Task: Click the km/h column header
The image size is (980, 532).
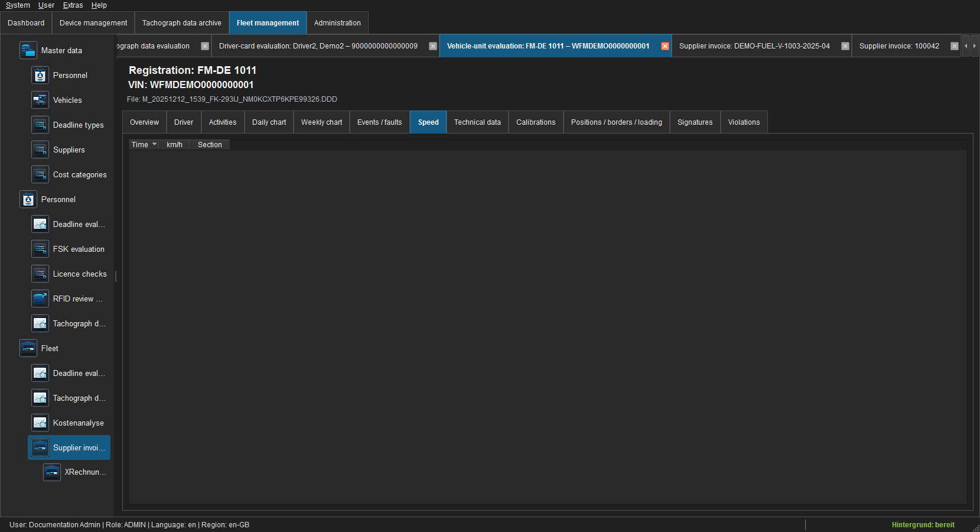Action: pos(174,145)
